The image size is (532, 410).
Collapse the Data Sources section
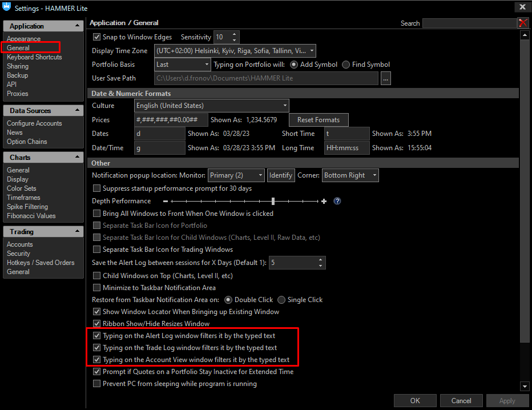pos(77,110)
